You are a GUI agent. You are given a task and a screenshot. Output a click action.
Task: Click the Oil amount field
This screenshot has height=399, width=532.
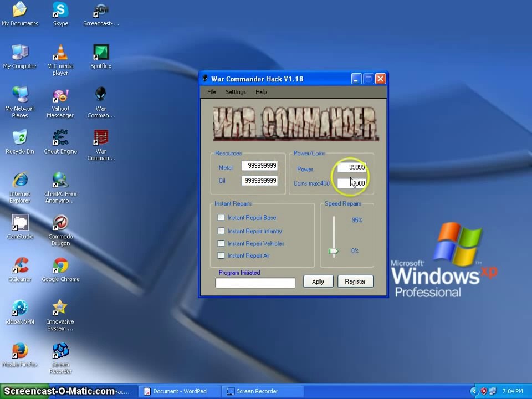point(259,181)
